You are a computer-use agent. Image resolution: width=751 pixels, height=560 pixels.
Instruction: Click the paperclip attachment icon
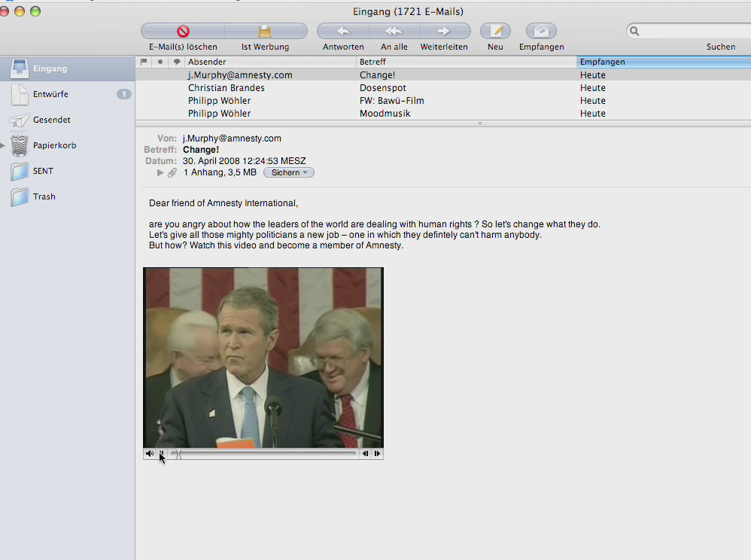(172, 173)
